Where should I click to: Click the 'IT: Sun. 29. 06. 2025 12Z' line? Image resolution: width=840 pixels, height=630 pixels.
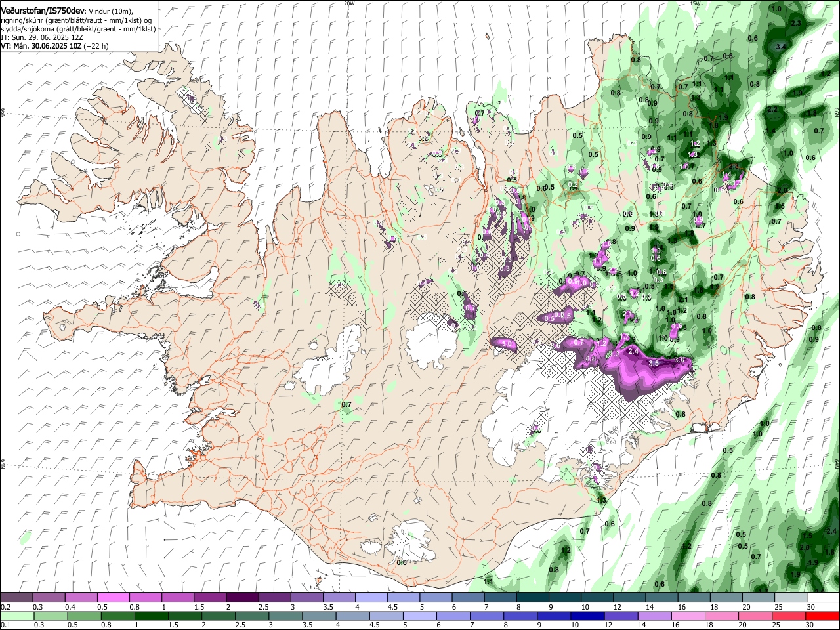42,37
